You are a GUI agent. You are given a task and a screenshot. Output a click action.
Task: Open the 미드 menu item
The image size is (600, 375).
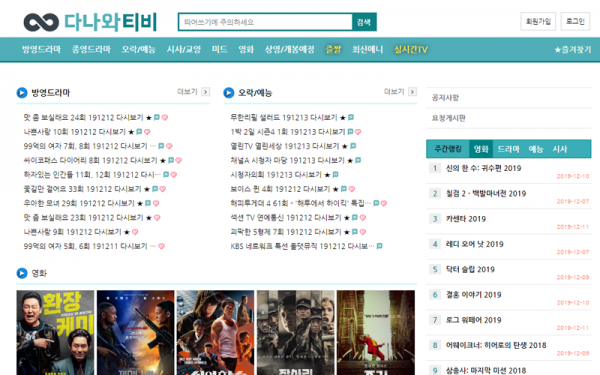coord(220,49)
